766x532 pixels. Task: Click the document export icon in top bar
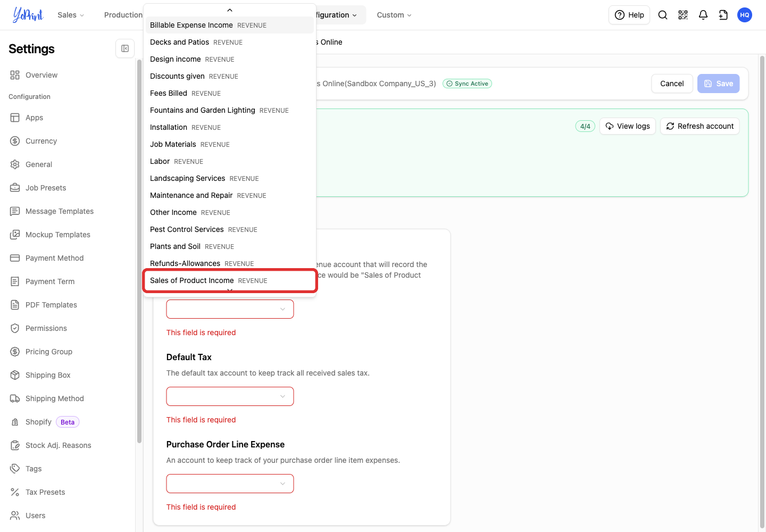(x=723, y=15)
